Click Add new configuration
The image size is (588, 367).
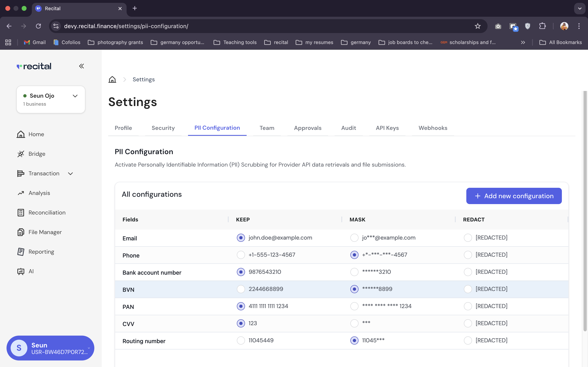point(514,196)
